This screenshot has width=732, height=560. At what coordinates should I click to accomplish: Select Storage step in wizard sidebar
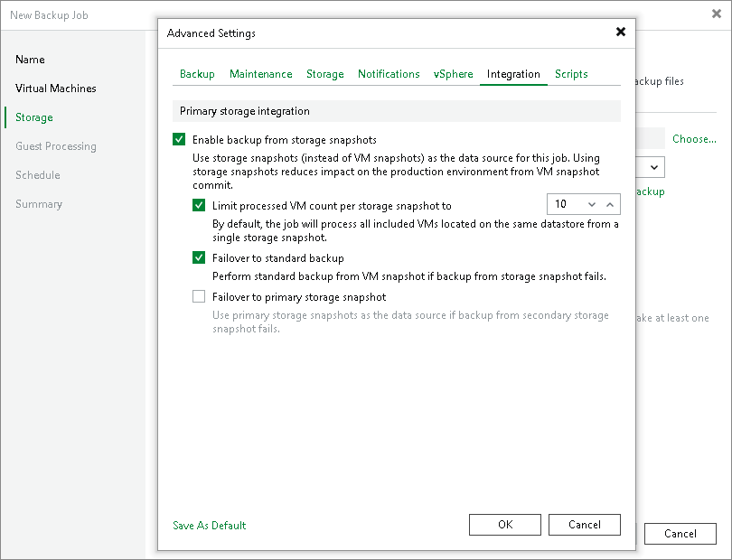point(34,117)
